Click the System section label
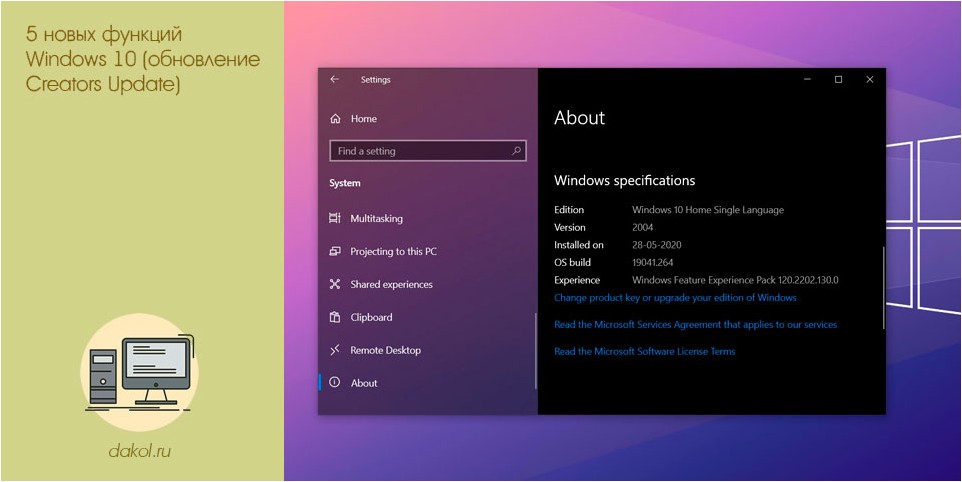 coord(345,183)
